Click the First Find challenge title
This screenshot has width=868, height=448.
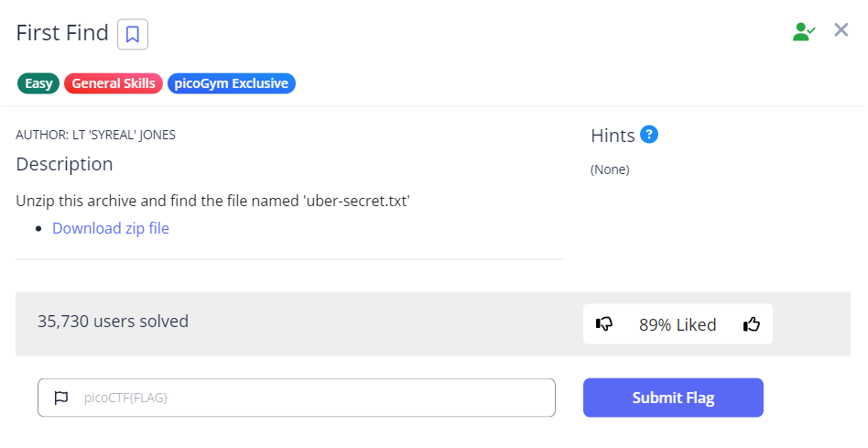click(x=62, y=34)
